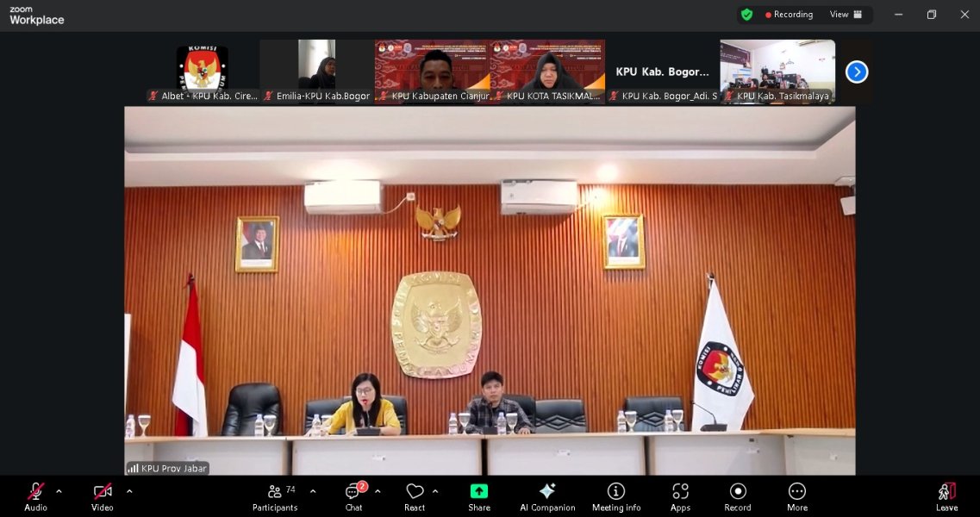
Task: Leave the meeting
Action: 946,496
